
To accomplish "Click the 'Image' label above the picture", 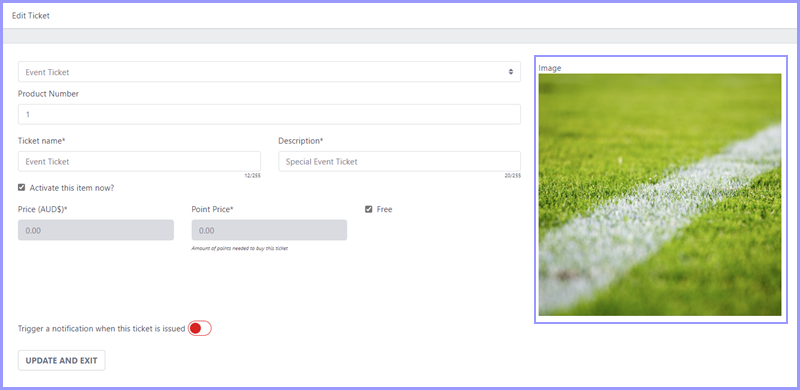I will [x=549, y=68].
